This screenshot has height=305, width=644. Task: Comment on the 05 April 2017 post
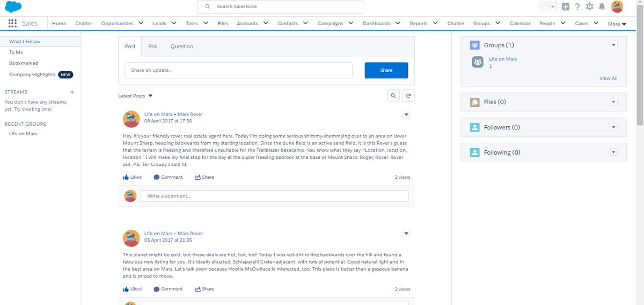click(x=168, y=289)
